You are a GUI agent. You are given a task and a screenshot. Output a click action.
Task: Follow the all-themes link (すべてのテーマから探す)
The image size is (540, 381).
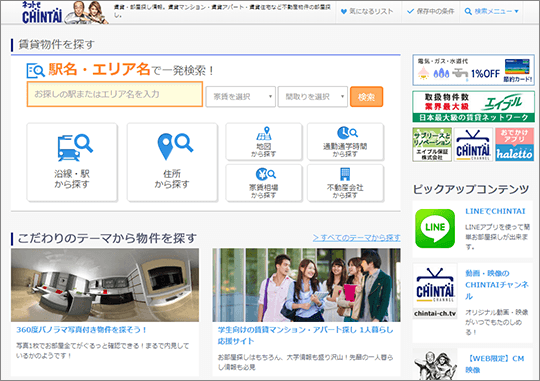pyautogui.click(x=356, y=238)
